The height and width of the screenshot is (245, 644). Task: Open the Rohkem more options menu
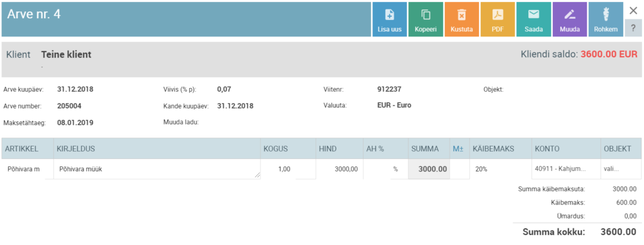(x=606, y=19)
